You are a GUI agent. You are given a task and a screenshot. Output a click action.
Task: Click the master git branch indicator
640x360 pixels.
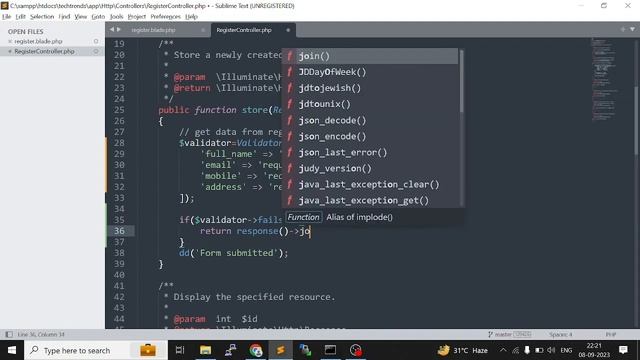tap(509, 334)
